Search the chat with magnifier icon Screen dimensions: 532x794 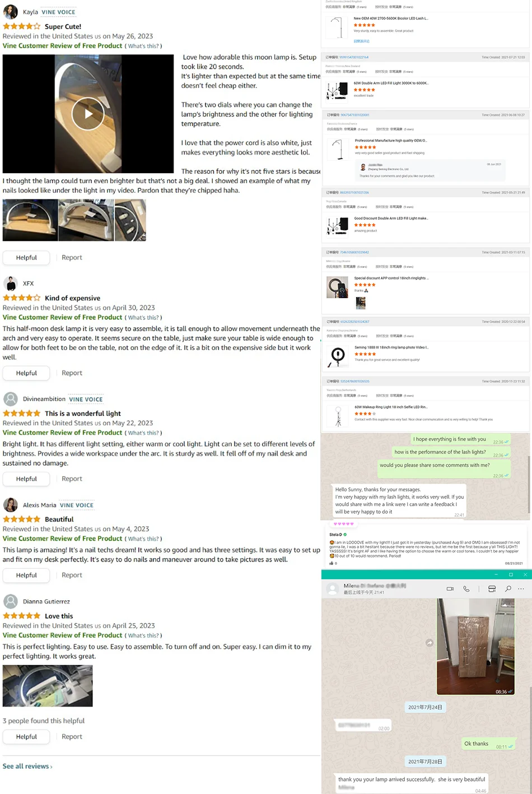(x=508, y=589)
